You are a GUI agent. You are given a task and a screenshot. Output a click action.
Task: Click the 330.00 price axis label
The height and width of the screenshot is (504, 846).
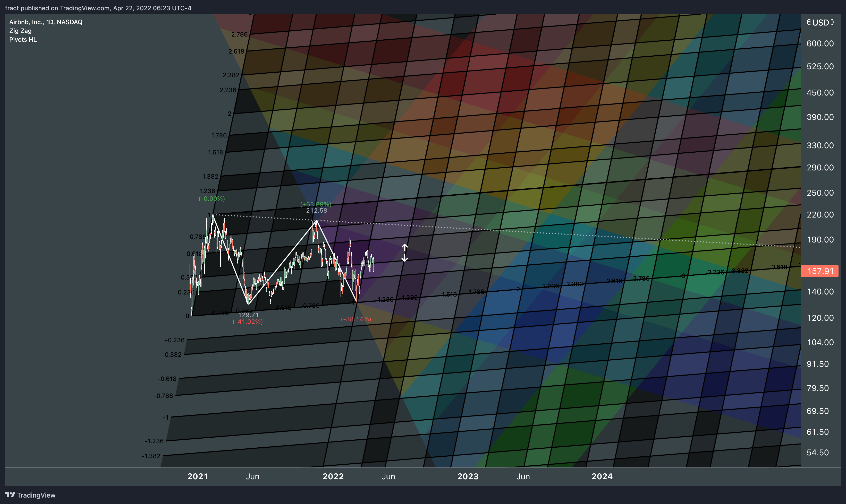tap(820, 145)
